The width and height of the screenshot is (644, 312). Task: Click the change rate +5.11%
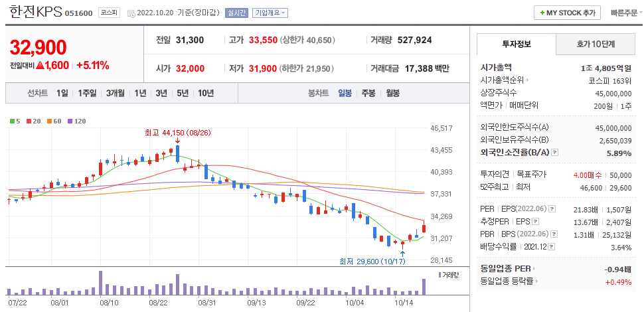(x=93, y=65)
